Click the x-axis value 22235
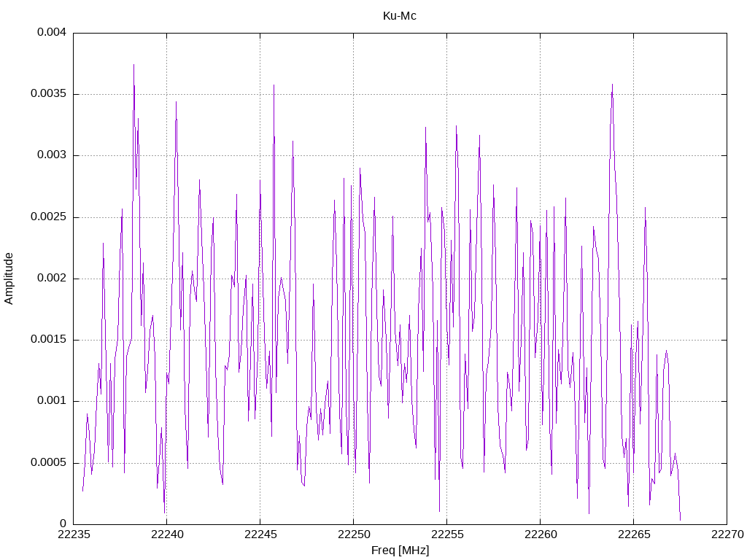This screenshot has width=747, height=560. tap(74, 534)
